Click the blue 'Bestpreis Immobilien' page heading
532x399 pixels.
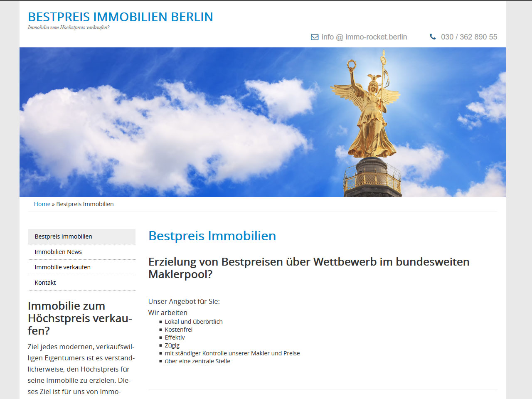tap(212, 236)
